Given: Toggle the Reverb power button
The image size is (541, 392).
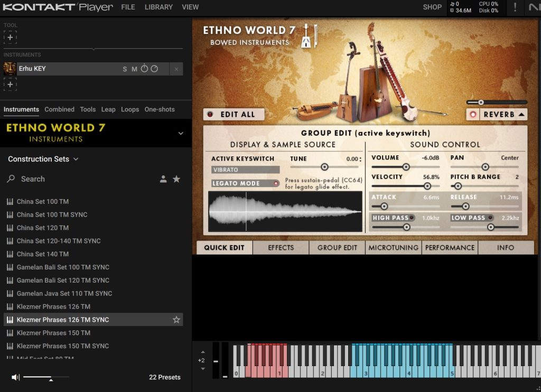Looking at the screenshot, I should click(x=473, y=114).
